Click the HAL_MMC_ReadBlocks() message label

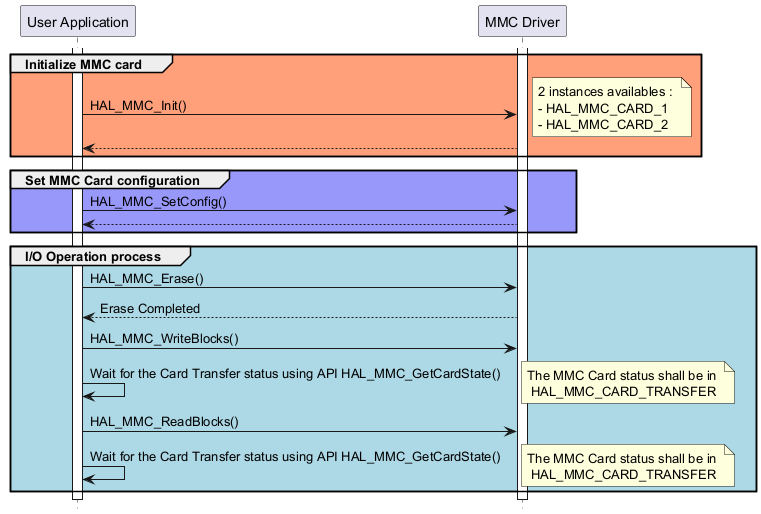point(164,421)
